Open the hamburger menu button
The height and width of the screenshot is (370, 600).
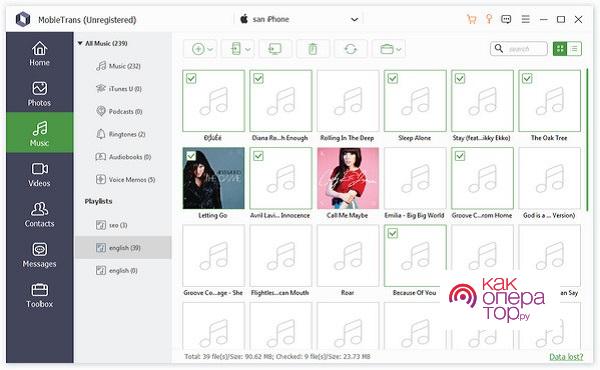pyautogui.click(x=525, y=19)
